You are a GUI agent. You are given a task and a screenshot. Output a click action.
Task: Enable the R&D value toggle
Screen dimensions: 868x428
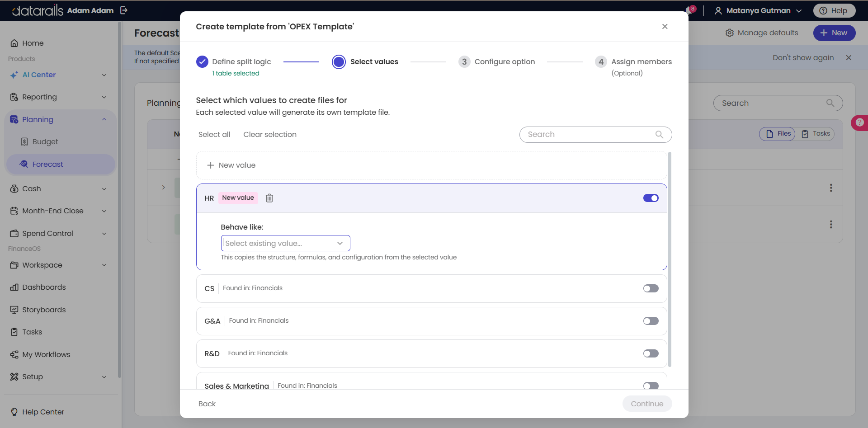coord(651,353)
